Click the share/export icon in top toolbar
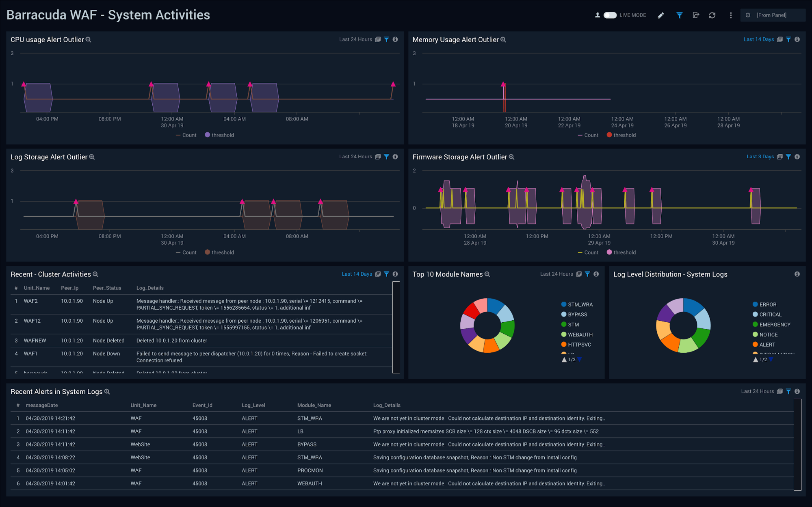The height and width of the screenshot is (507, 812). tap(696, 15)
